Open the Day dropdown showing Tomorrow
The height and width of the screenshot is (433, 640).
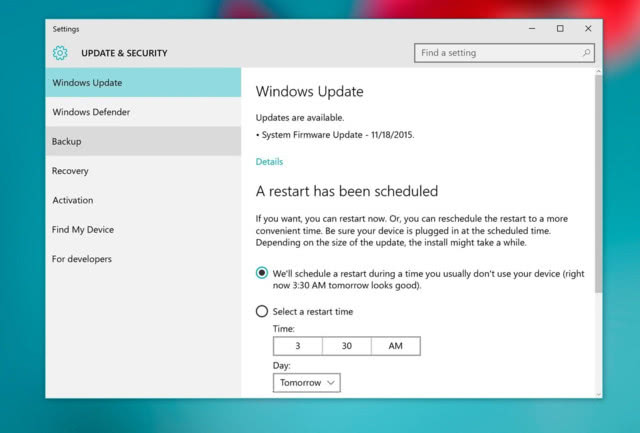(x=307, y=383)
